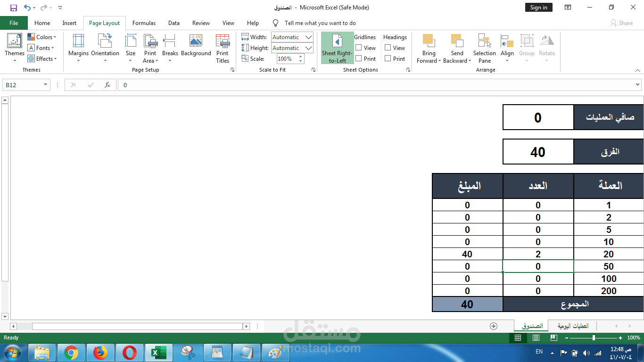Enable Gridlines Print checkbox
This screenshot has width=644, height=362.
coord(359,58)
